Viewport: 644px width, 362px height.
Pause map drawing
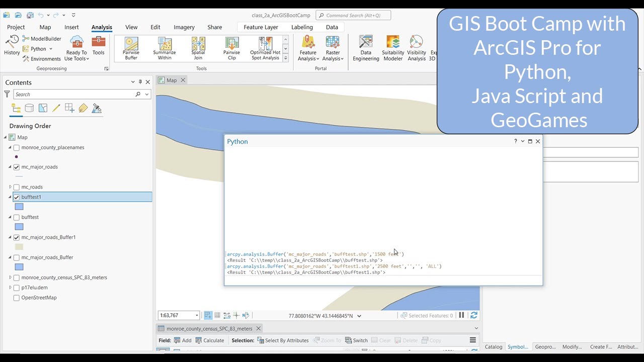[461, 315]
